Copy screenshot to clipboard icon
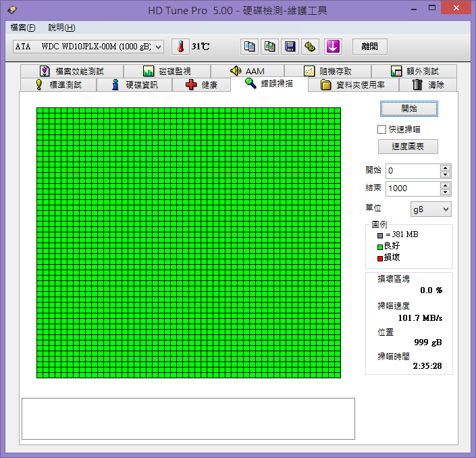 269,47
